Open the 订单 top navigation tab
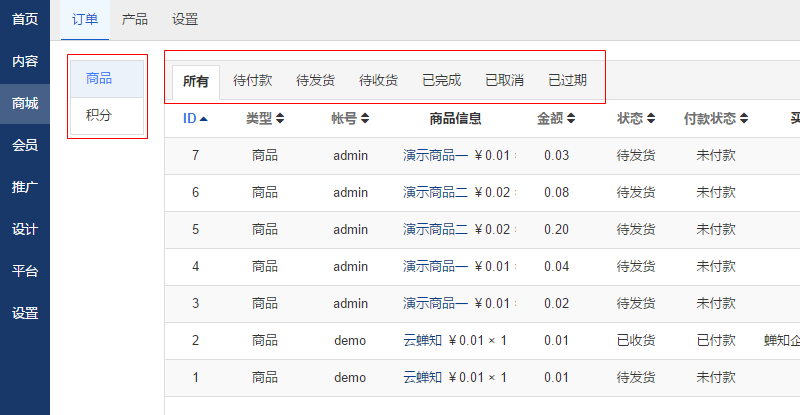Image resolution: width=800 pixels, height=415 pixels. pos(85,19)
